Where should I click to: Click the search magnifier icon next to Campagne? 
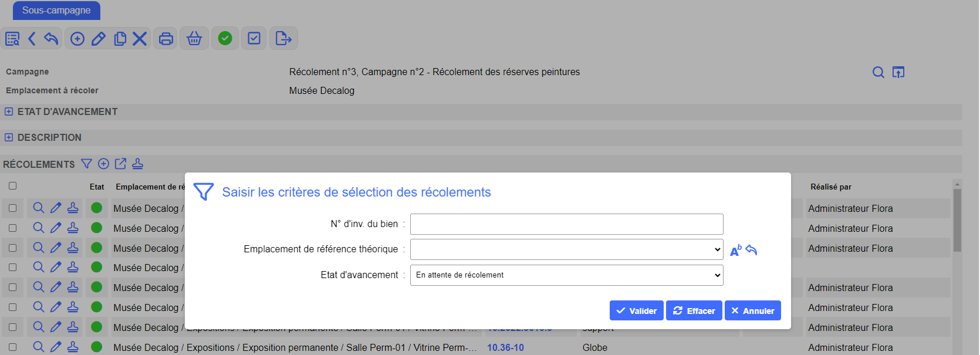point(878,72)
